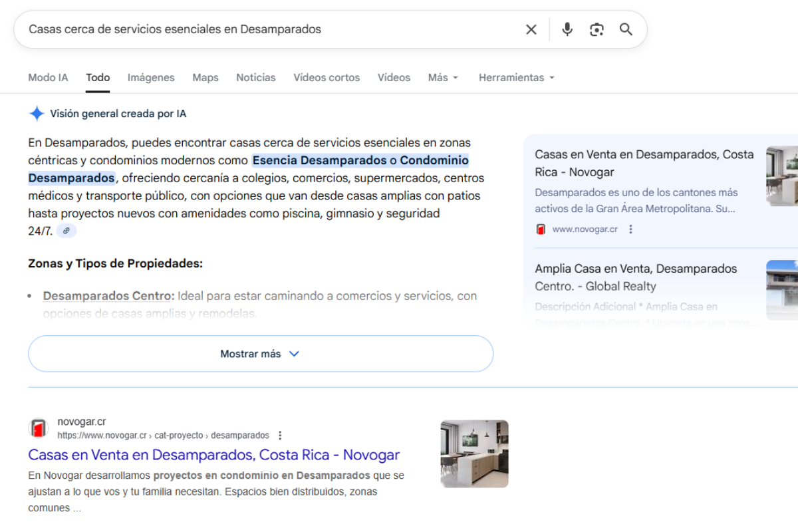
Task: Open Amplia Casa en Venta Global Realty card
Action: [636, 277]
